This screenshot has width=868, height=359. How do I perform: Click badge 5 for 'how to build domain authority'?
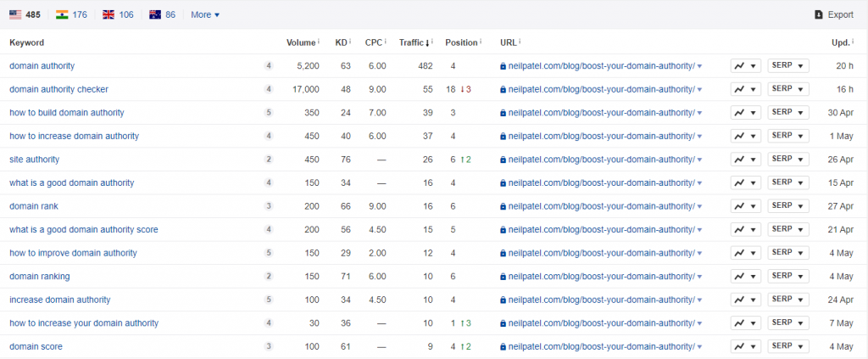[x=269, y=113]
